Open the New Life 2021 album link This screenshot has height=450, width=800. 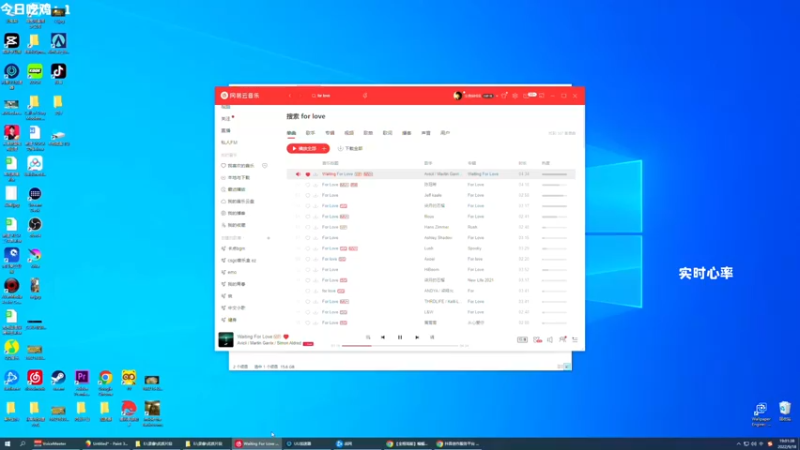[481, 280]
